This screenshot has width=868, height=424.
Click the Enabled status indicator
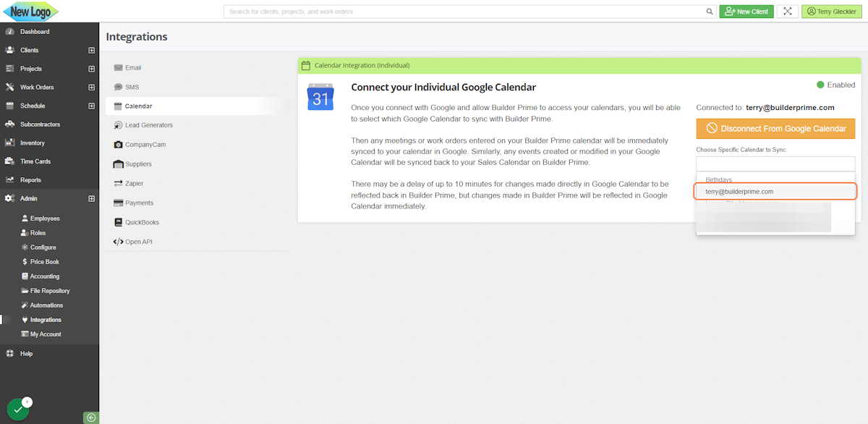tap(835, 85)
